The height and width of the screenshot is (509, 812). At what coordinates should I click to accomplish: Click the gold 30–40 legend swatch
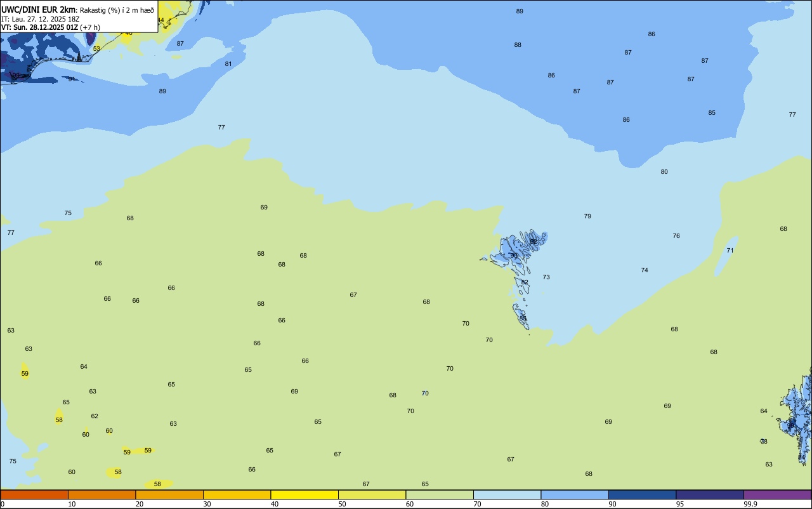tap(237, 494)
